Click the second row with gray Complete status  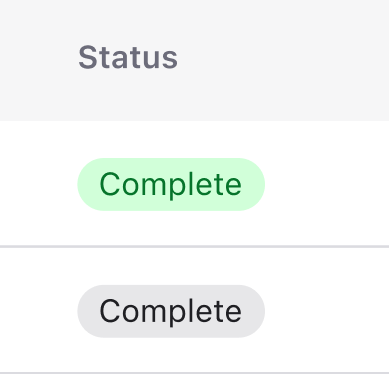(x=194, y=310)
